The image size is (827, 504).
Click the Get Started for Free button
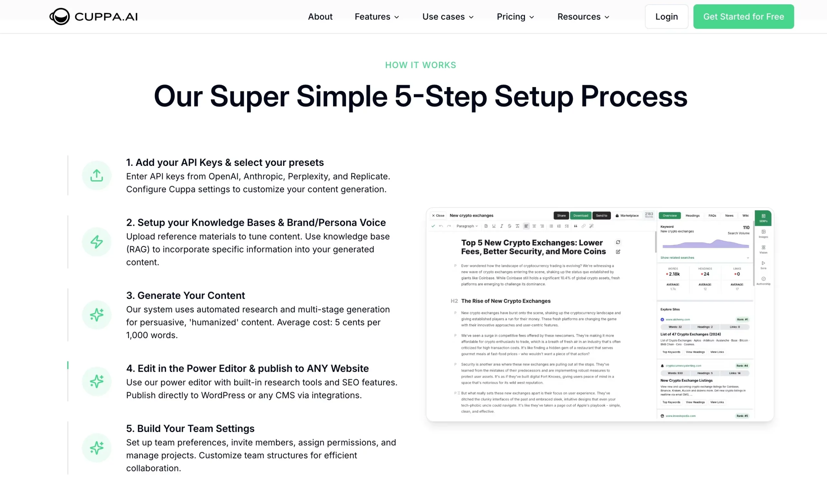pyautogui.click(x=743, y=16)
